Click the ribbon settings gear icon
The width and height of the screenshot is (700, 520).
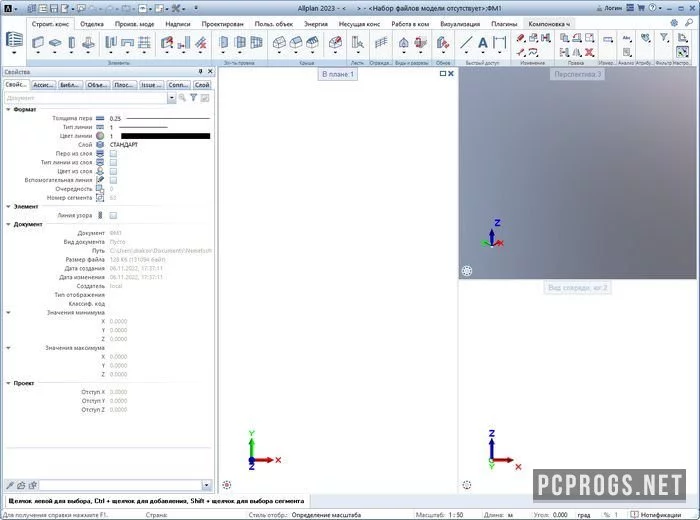(674, 23)
